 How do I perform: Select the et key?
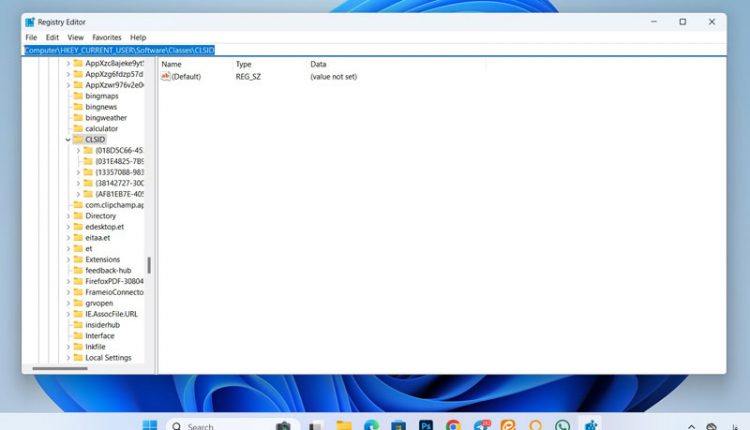pyautogui.click(x=88, y=249)
